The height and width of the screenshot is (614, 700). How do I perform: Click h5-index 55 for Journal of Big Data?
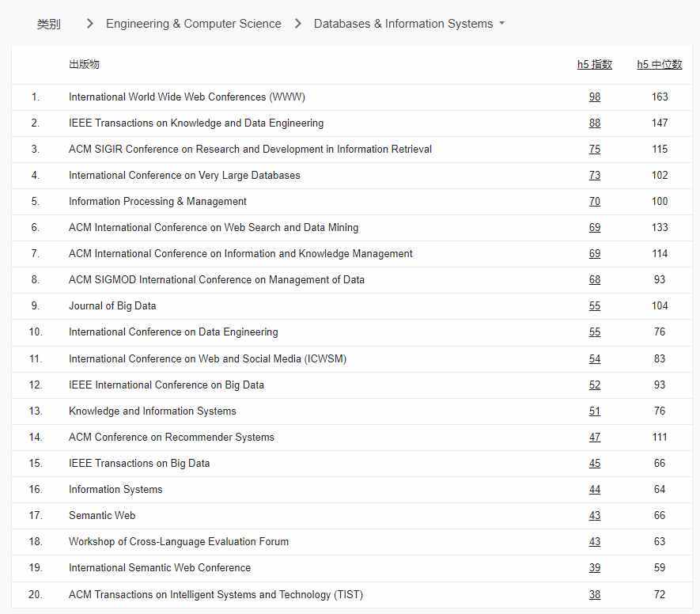coord(594,305)
